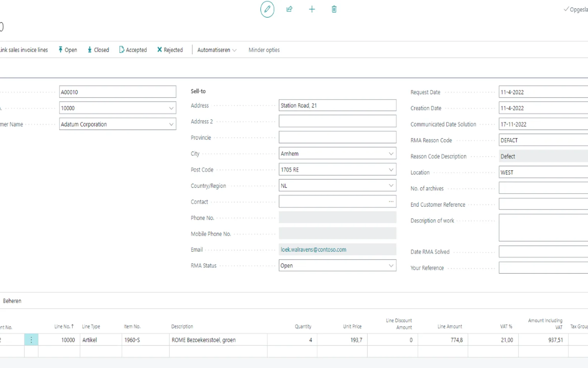The height and width of the screenshot is (368, 588).
Task: Click the Open action
Action: (x=68, y=50)
